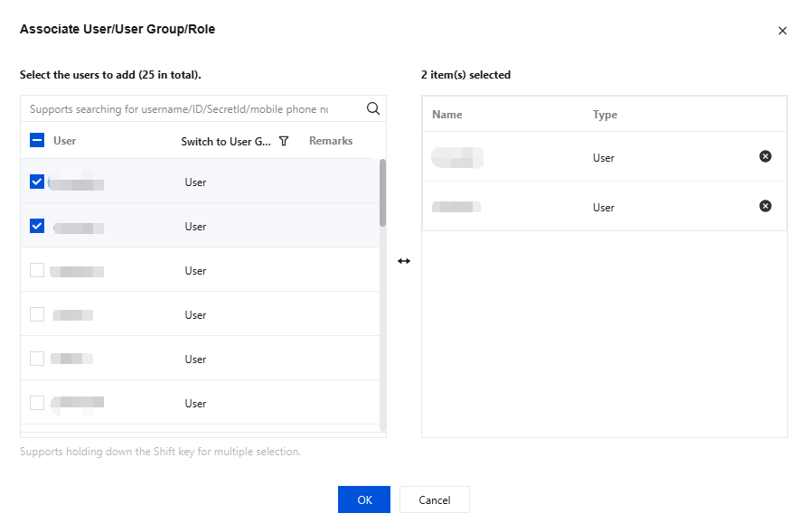Close the Associate User dialog
Screen dimensions: 808x532
pyautogui.click(x=783, y=31)
